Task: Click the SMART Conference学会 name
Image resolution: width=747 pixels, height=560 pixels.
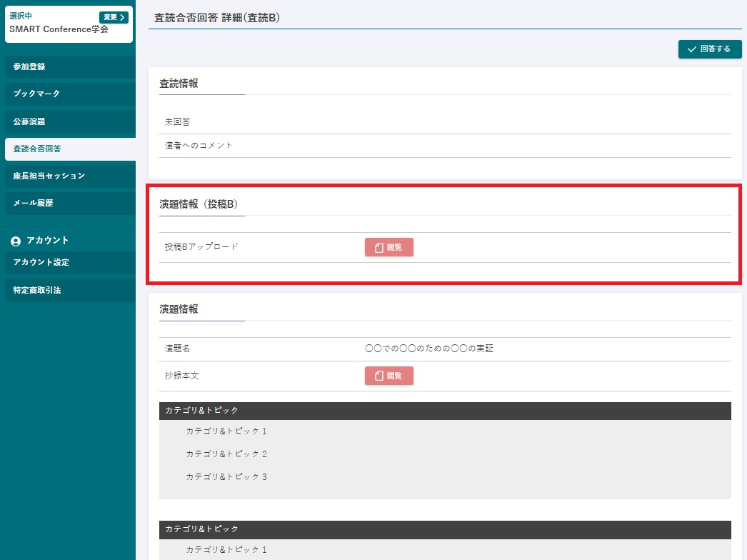Action: pos(59,30)
